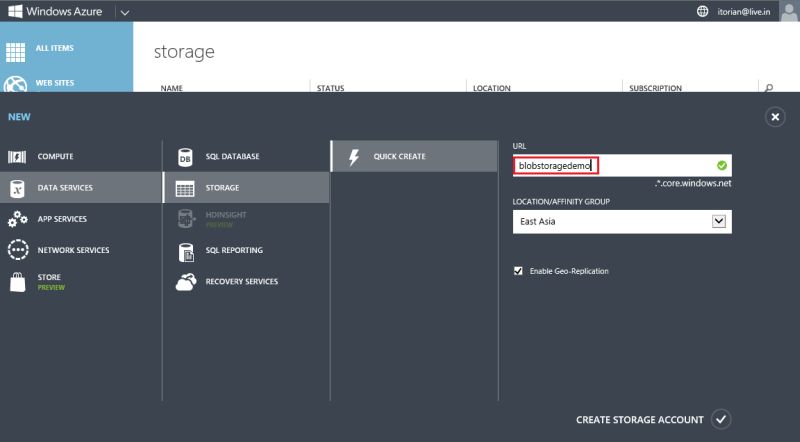
Task: Select DATA SERVICES category
Action: click(65, 188)
